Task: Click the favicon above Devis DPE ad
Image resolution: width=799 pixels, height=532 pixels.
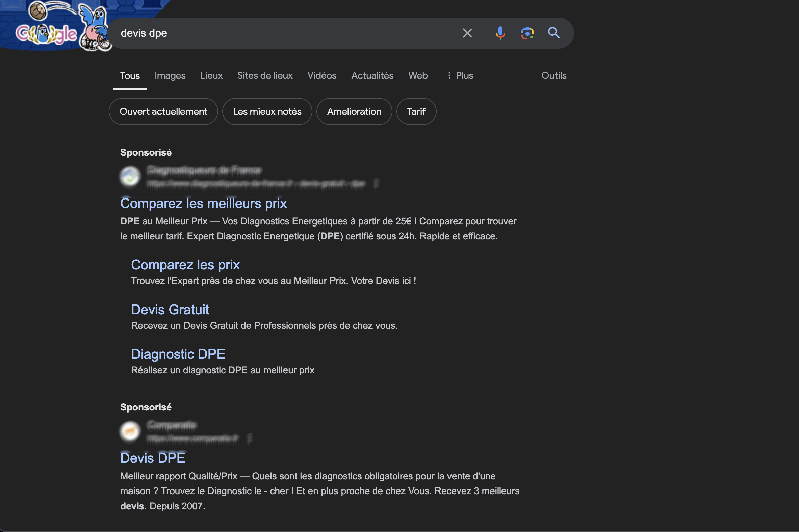Action: pyautogui.click(x=130, y=431)
